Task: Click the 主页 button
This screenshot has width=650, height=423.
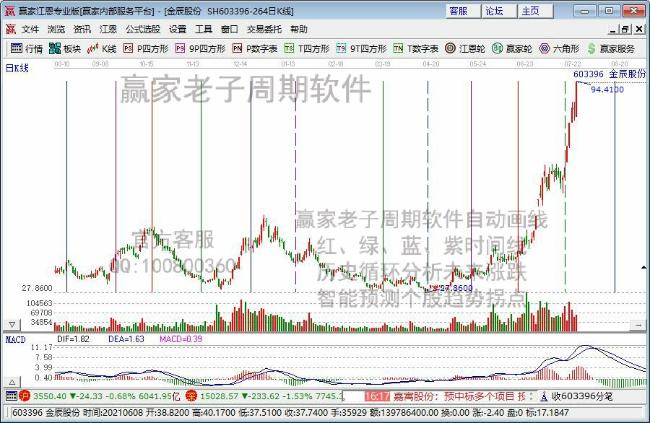Action: (535, 11)
